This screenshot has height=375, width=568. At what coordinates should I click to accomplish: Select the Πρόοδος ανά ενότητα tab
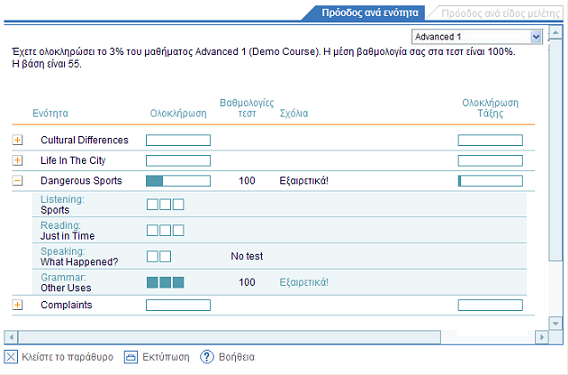coord(369,13)
